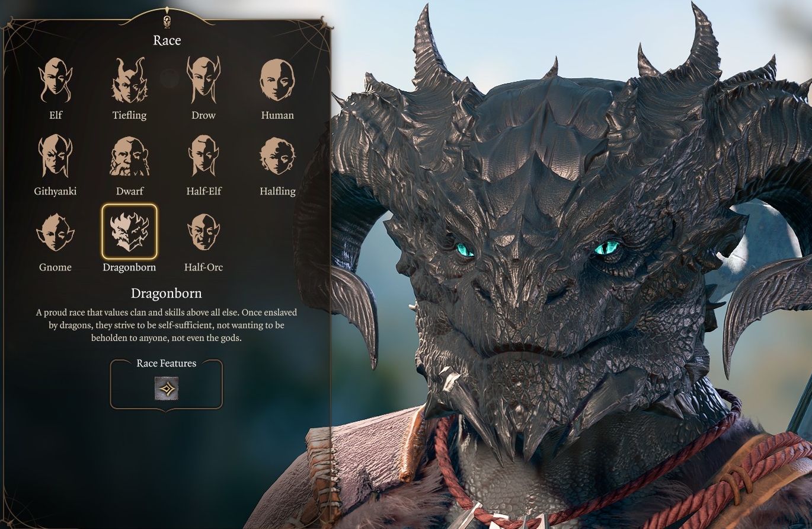Open the Race Features ability icon
The height and width of the screenshot is (529, 812).
tap(167, 388)
